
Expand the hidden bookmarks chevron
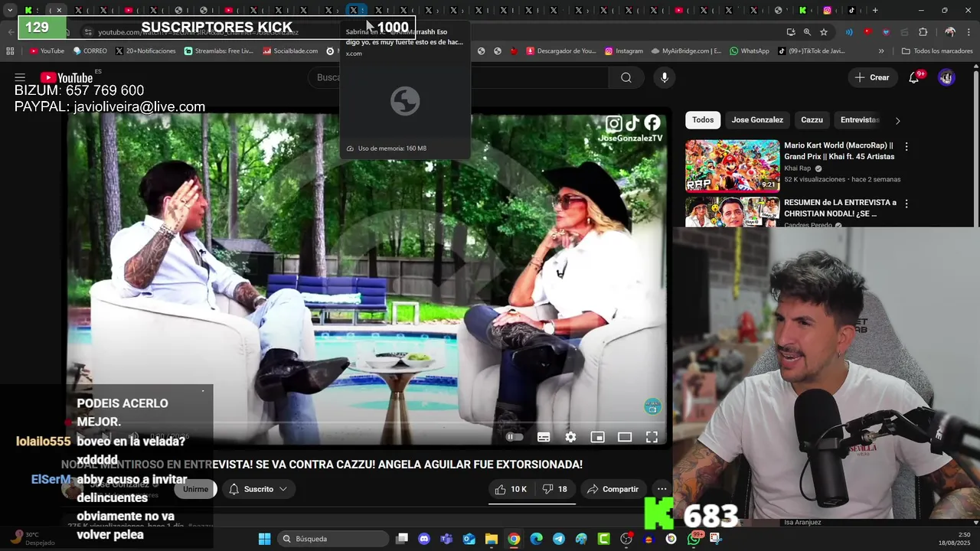881,51
